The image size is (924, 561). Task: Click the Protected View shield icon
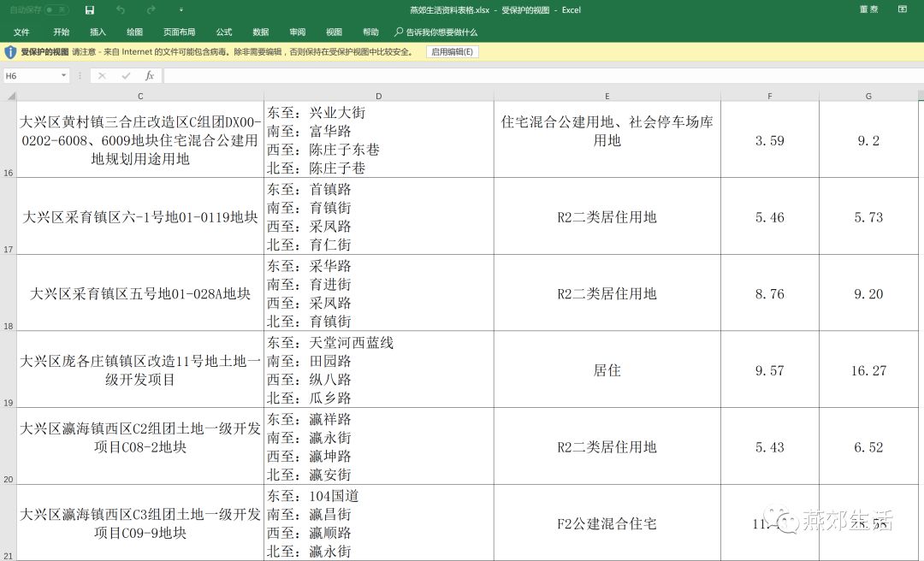(x=10, y=52)
